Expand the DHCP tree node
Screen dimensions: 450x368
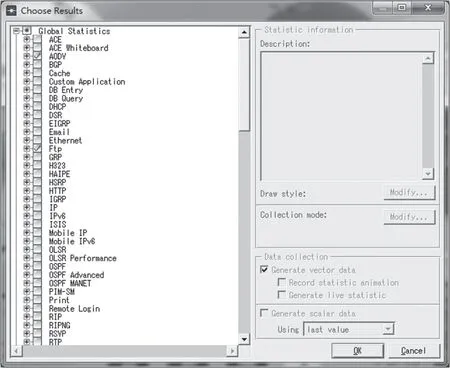(x=27, y=106)
